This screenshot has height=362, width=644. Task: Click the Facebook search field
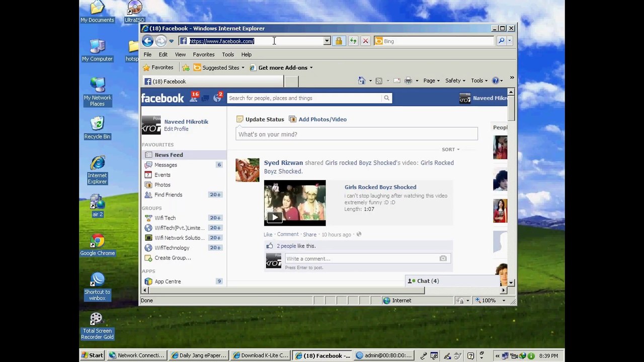point(304,98)
